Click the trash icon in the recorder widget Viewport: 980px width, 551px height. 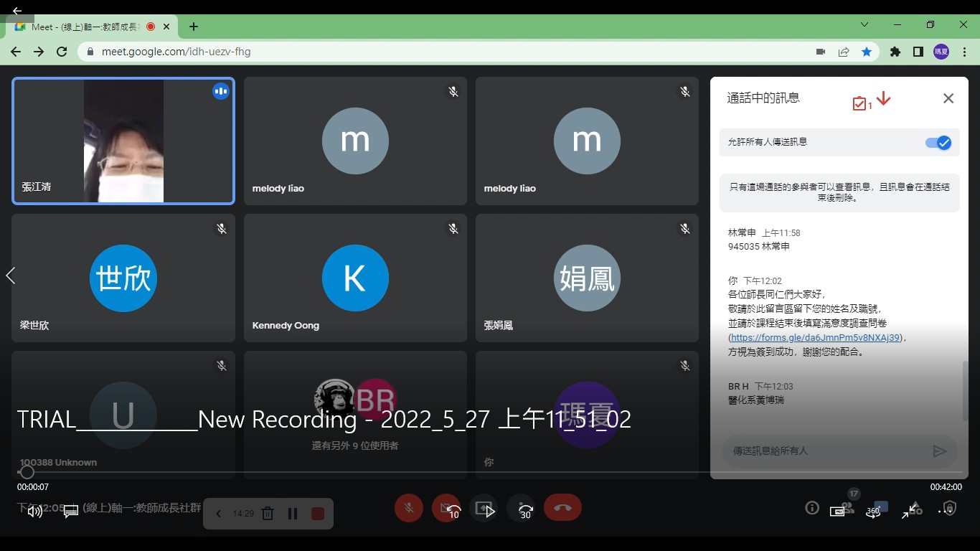coord(268,514)
